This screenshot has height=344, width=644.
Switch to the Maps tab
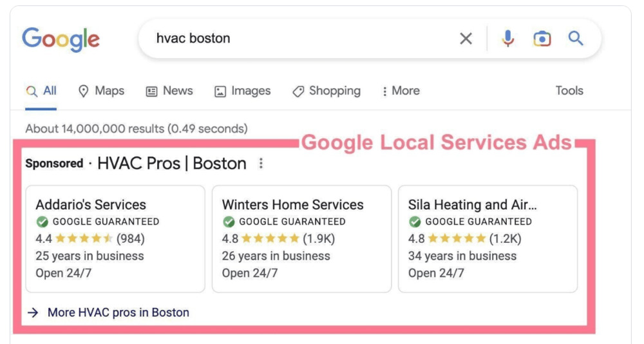click(x=101, y=91)
